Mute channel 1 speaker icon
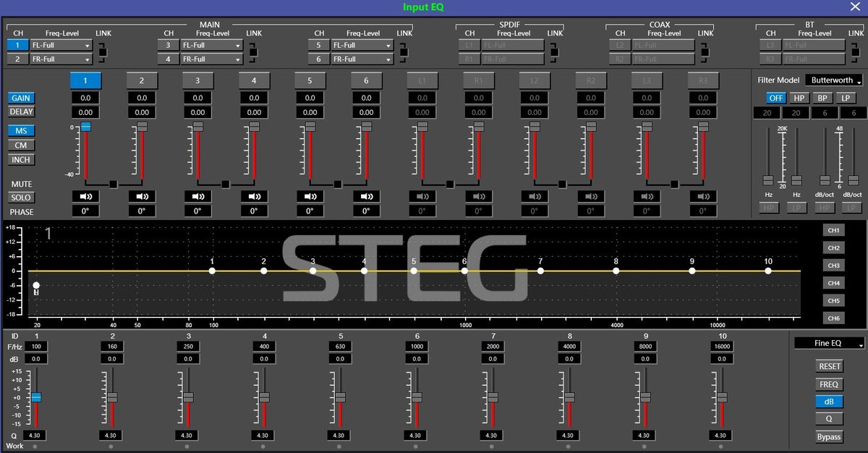This screenshot has width=868, height=453. click(x=85, y=196)
